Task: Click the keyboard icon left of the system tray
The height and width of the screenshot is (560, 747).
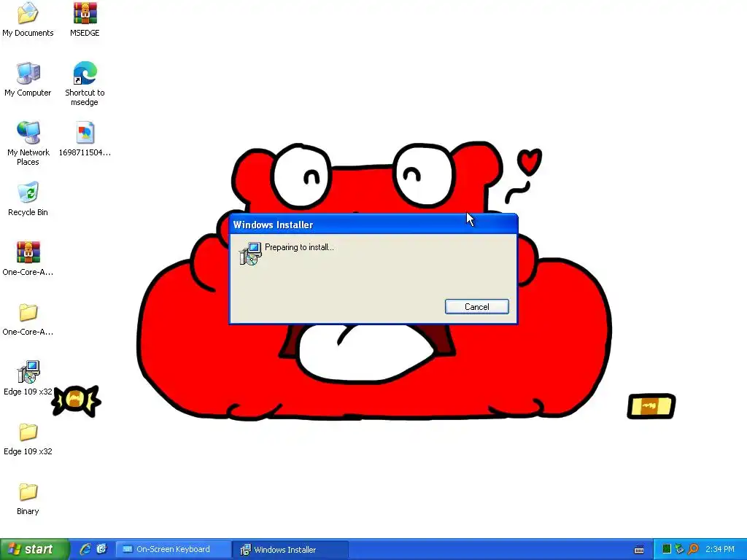Action: point(639,550)
